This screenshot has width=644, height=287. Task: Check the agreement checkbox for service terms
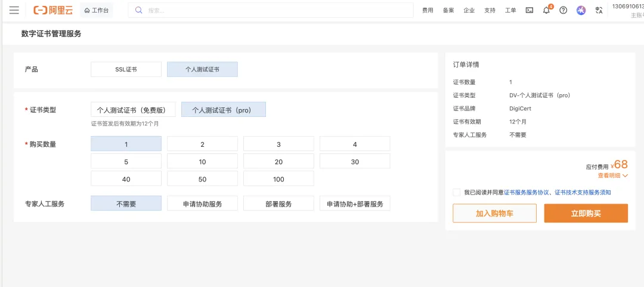click(457, 192)
